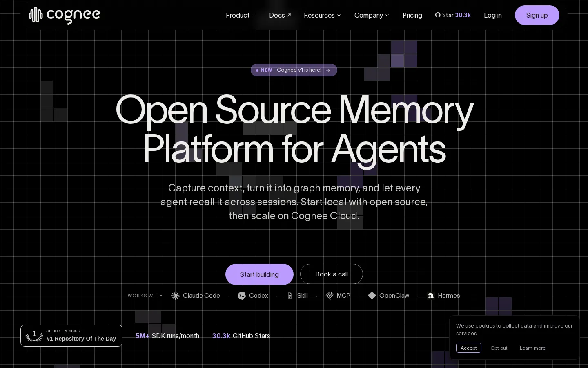The width and height of the screenshot is (588, 368).
Task: Click the laurel wreath number 1 icon
Action: pyautogui.click(x=34, y=336)
